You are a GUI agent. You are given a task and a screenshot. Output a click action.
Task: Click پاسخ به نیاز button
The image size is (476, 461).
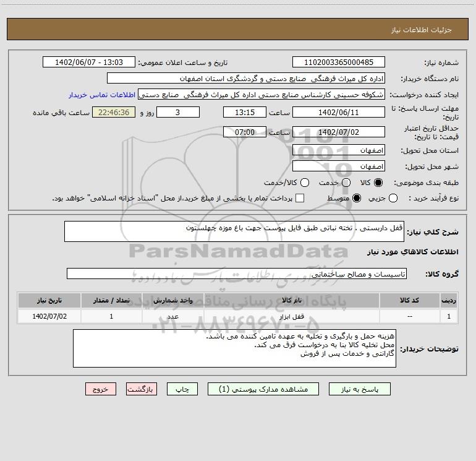tap(360, 389)
